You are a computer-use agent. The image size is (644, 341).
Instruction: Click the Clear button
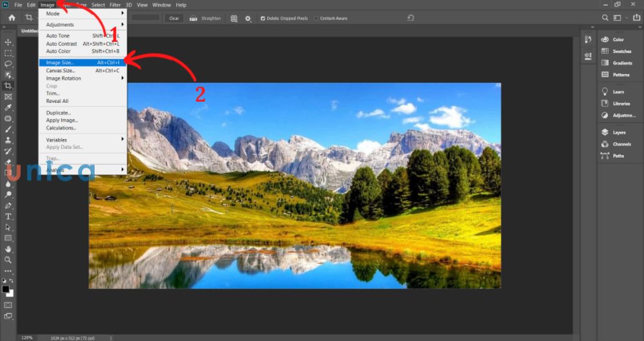click(x=174, y=18)
